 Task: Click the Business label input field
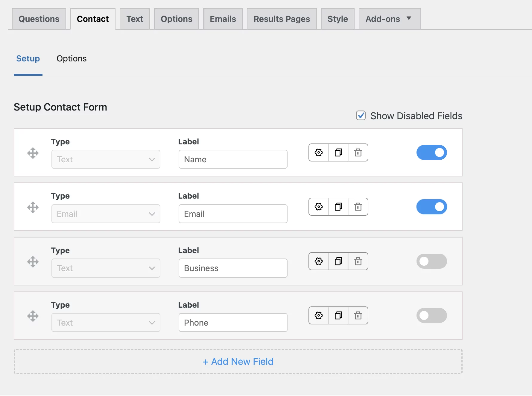tap(233, 268)
